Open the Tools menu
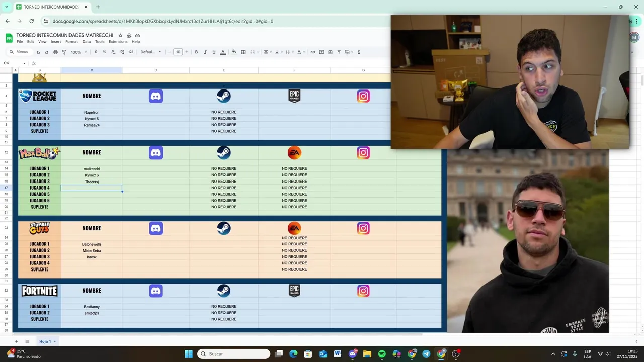Screen dimensions: 644x362 pos(100,42)
